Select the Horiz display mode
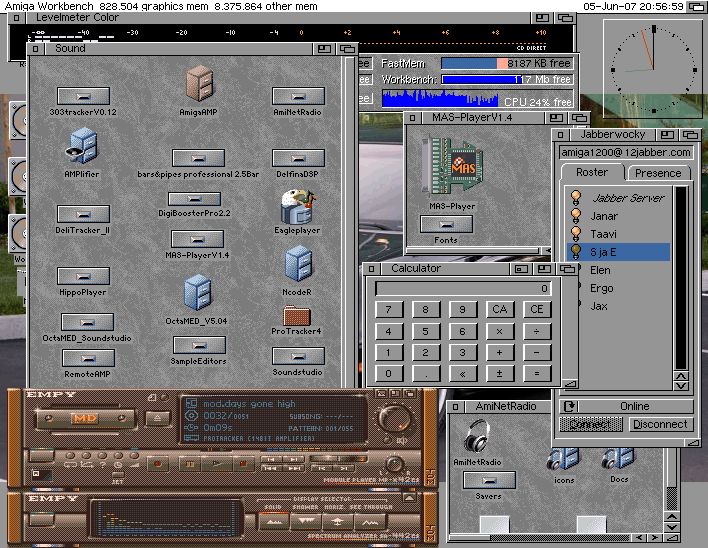Screen dimensions: 708x548 [337, 522]
